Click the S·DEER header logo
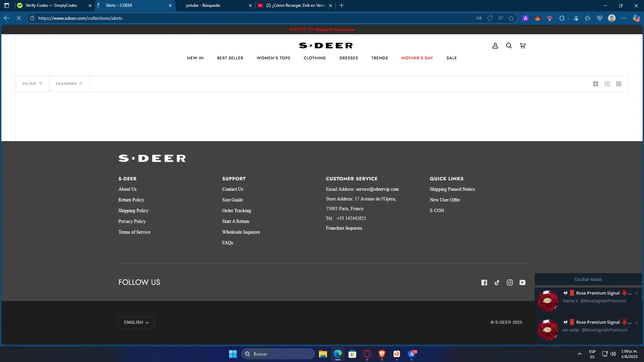 coord(326,45)
